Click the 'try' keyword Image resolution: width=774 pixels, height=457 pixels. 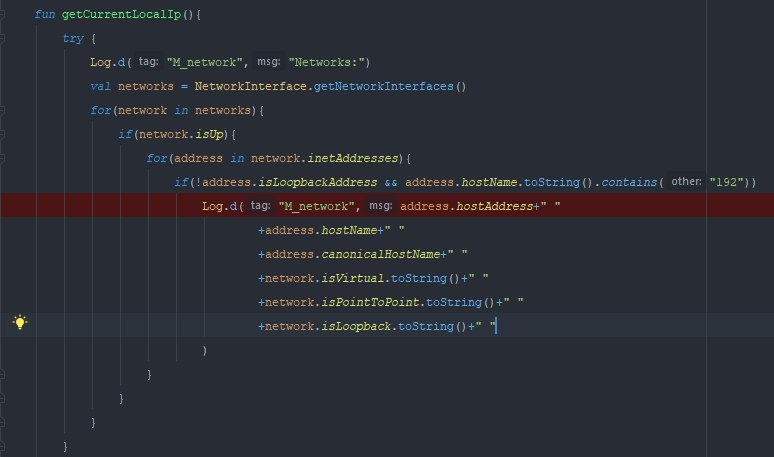coord(73,38)
